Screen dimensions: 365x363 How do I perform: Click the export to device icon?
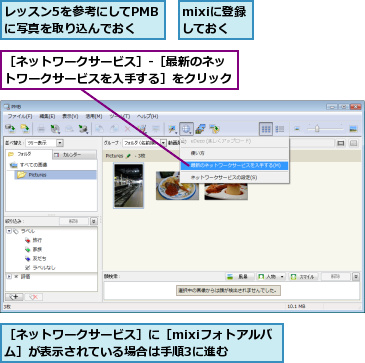point(83,129)
